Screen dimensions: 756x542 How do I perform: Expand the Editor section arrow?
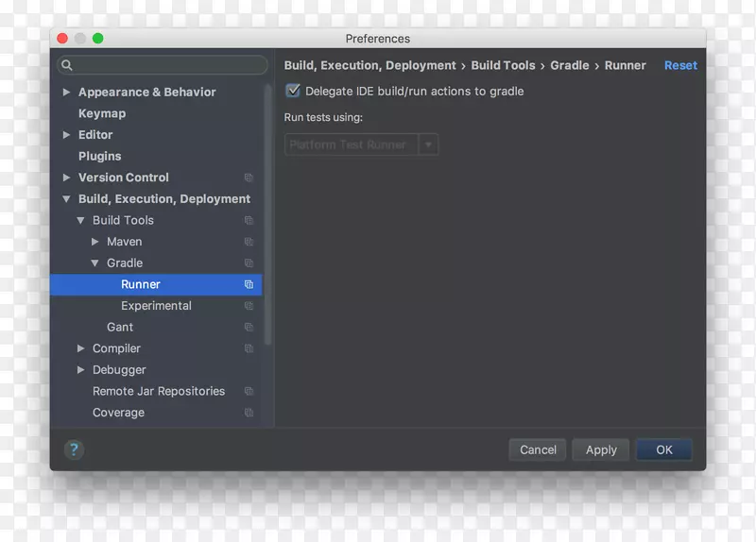[66, 135]
